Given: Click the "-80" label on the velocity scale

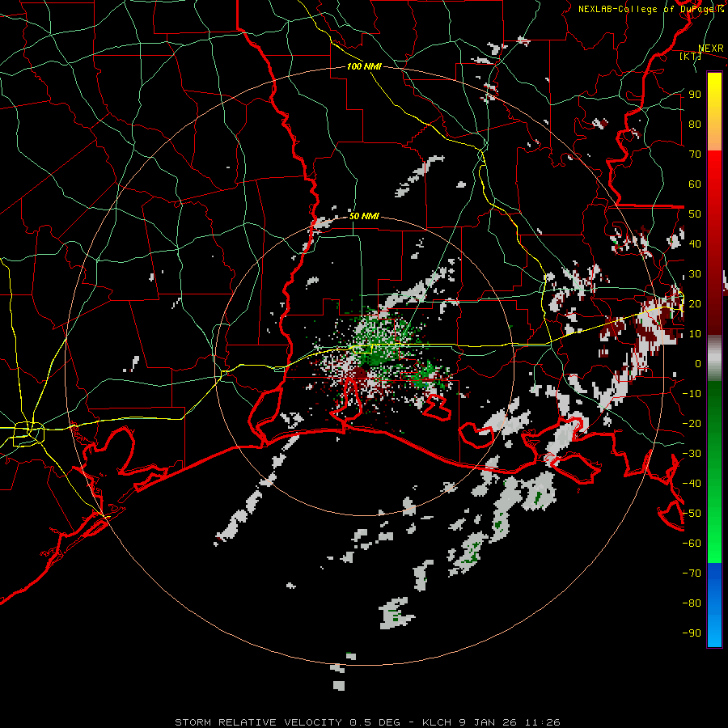Looking at the screenshot, I should tap(692, 603).
